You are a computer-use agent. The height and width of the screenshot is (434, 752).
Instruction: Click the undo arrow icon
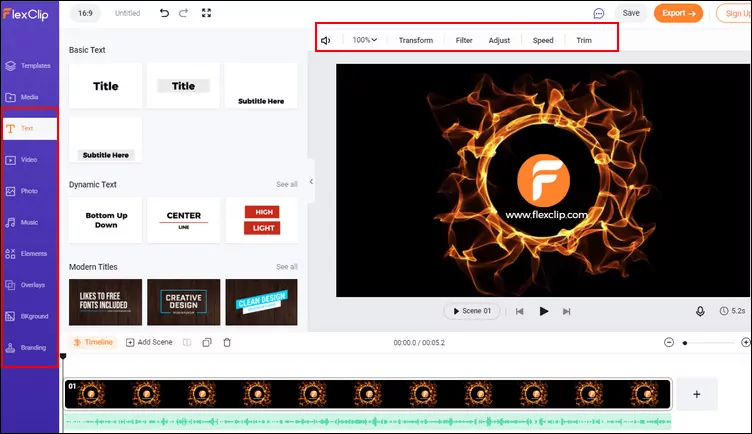164,13
